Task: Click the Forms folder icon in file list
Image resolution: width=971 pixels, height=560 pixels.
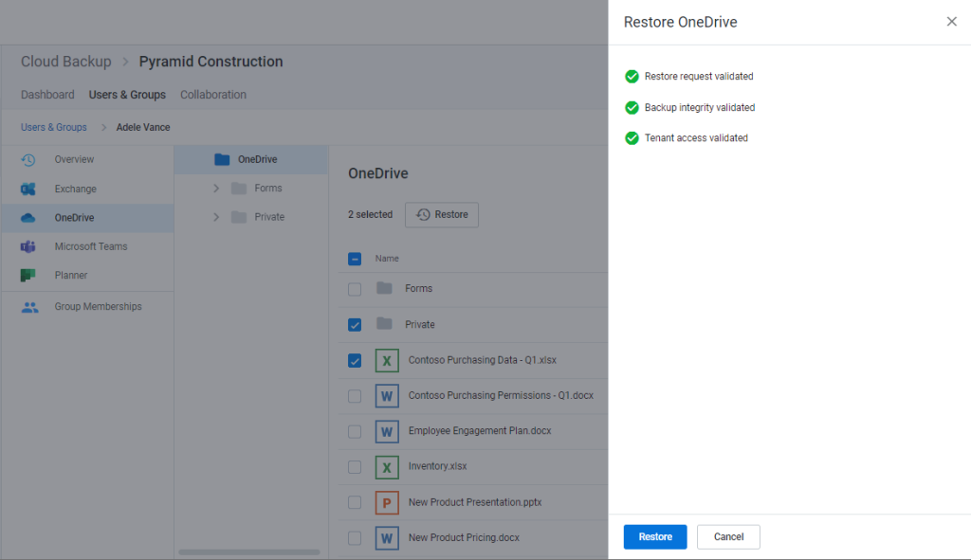Action: pos(385,288)
